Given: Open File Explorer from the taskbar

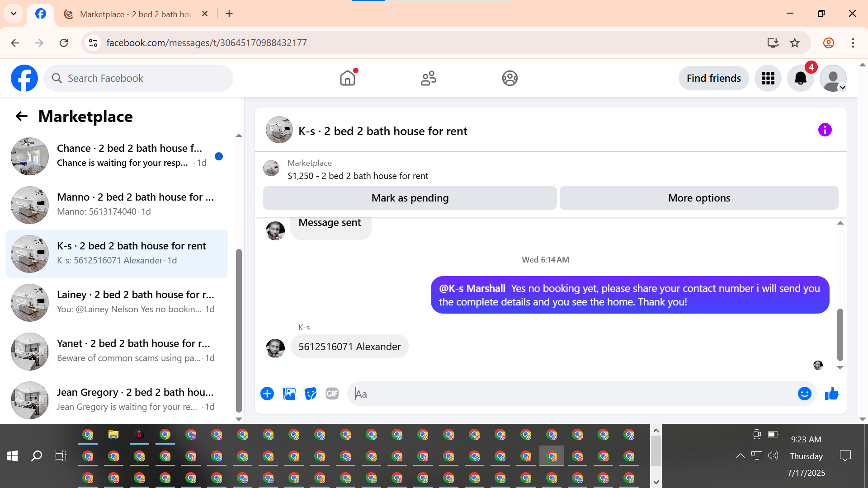Looking at the screenshot, I should click(x=113, y=435).
